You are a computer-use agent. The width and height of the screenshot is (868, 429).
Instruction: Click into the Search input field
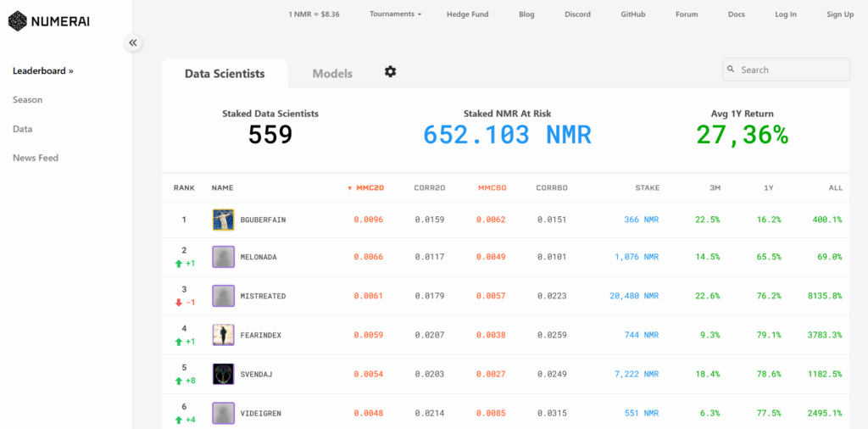pyautogui.click(x=793, y=70)
